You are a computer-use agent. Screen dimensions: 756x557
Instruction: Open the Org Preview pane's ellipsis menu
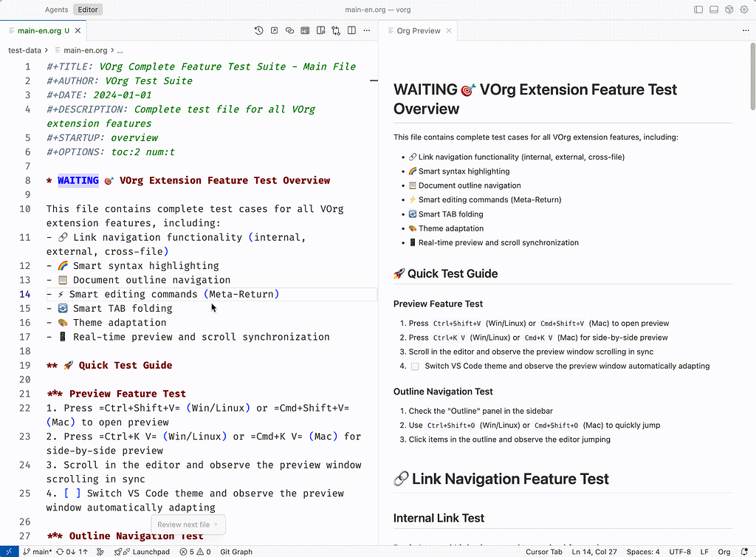click(x=746, y=30)
